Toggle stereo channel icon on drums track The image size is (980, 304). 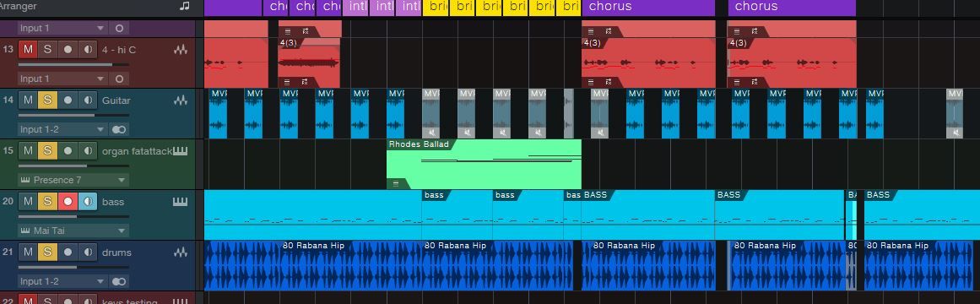tap(119, 281)
